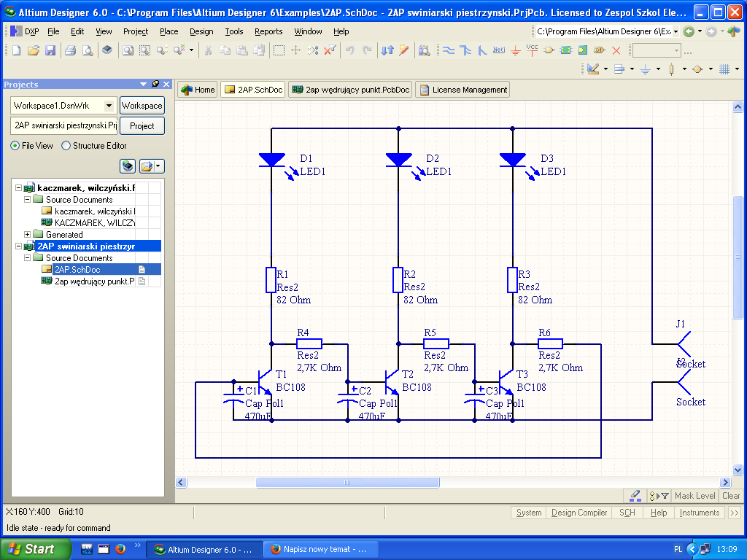The image size is (747, 560).
Task: Select the File View radio button
Action: pyautogui.click(x=15, y=146)
